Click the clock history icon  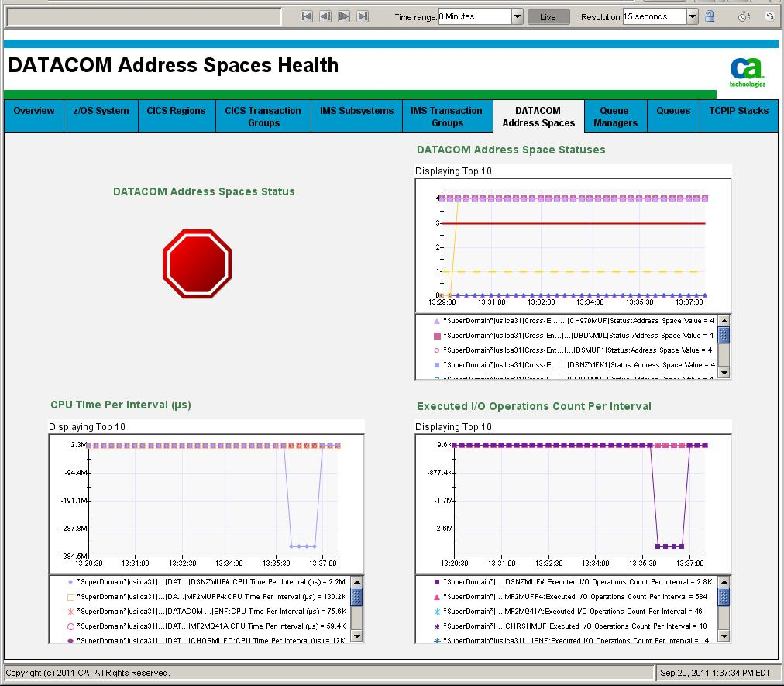[744, 16]
